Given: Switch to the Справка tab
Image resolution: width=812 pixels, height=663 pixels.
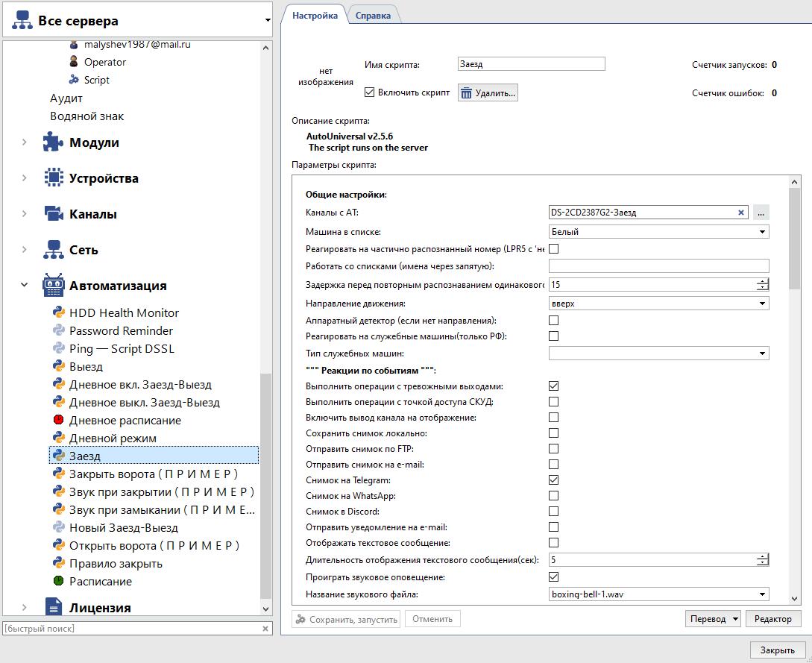Looking at the screenshot, I should click(x=373, y=15).
